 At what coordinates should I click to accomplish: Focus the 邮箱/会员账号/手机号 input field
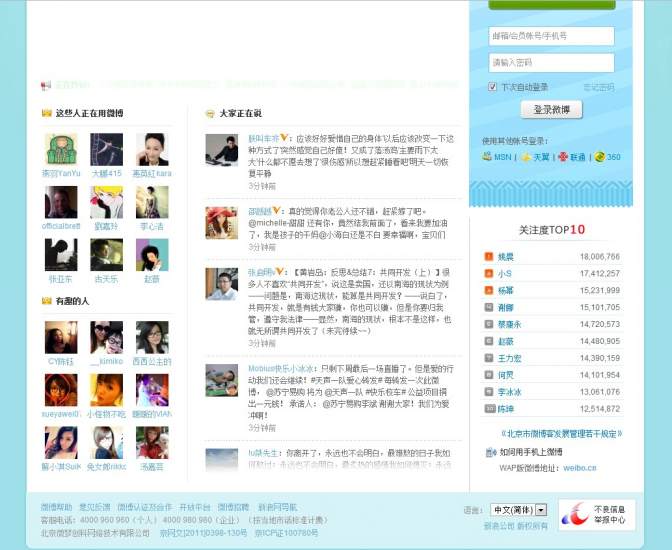click(x=551, y=36)
